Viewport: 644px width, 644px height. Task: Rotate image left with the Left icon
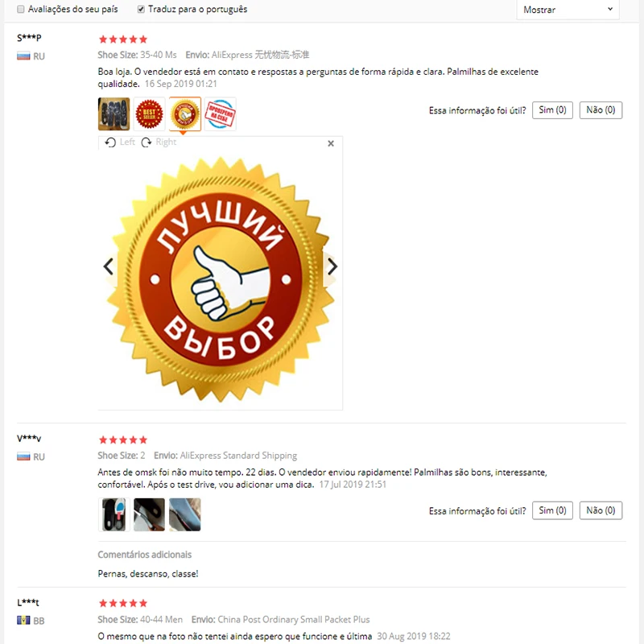(119, 142)
